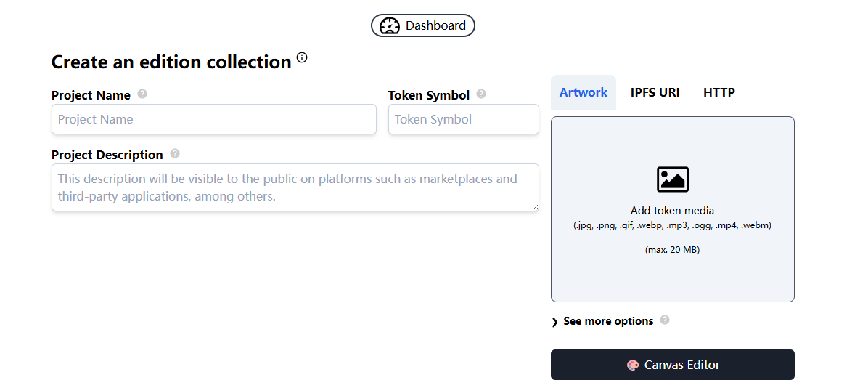Click the help icon next to Project Description
Screen dimensions: 868x388
coord(175,153)
